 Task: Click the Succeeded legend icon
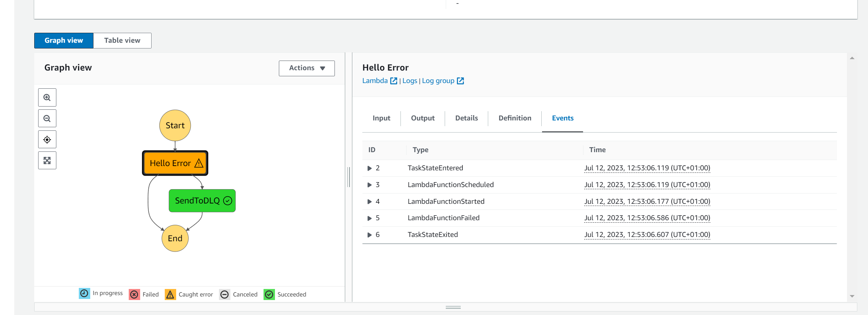point(269,294)
